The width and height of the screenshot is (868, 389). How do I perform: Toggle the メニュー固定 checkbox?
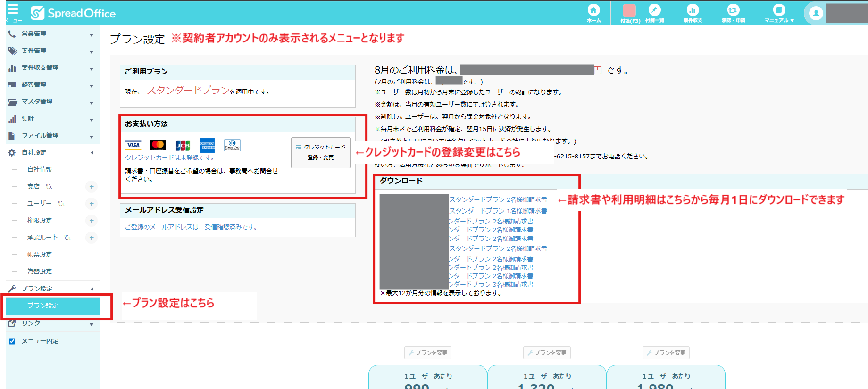coord(12,341)
